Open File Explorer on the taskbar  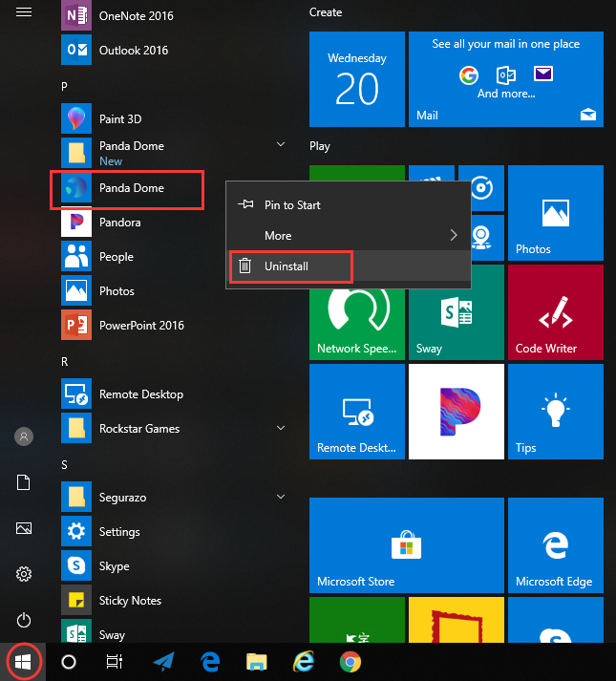point(256,662)
